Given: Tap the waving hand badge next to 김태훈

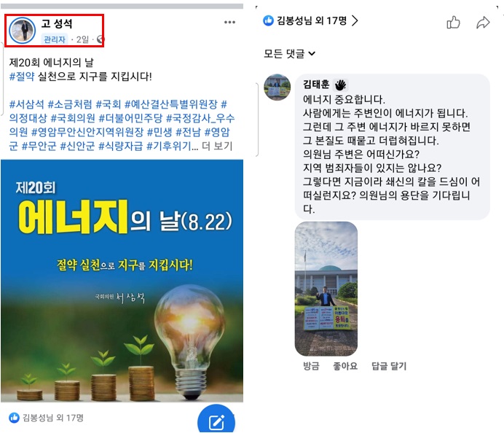Looking at the screenshot, I should click(x=341, y=85).
